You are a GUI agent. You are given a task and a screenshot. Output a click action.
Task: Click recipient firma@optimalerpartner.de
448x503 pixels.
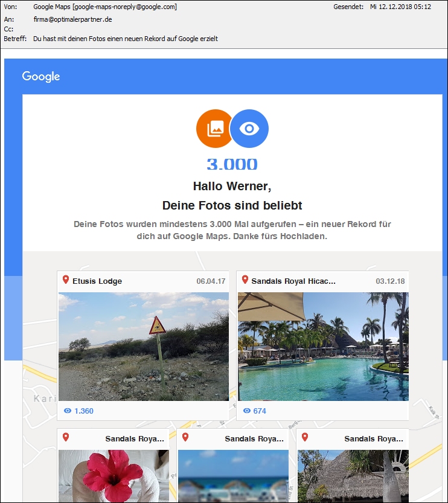pos(73,19)
